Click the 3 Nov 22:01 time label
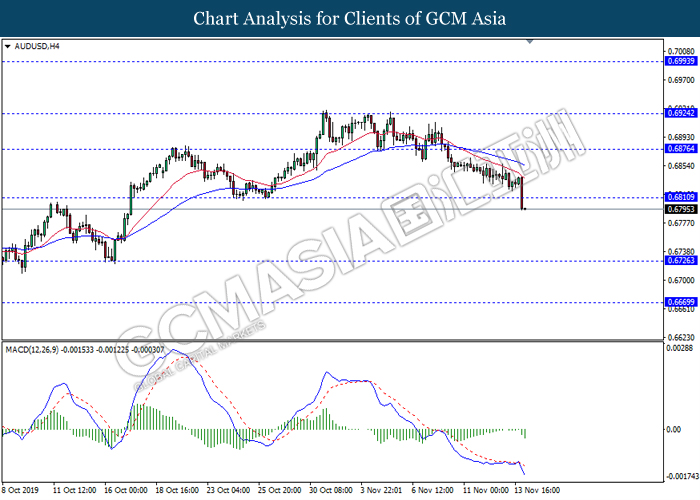The image size is (700, 500). pos(381,490)
